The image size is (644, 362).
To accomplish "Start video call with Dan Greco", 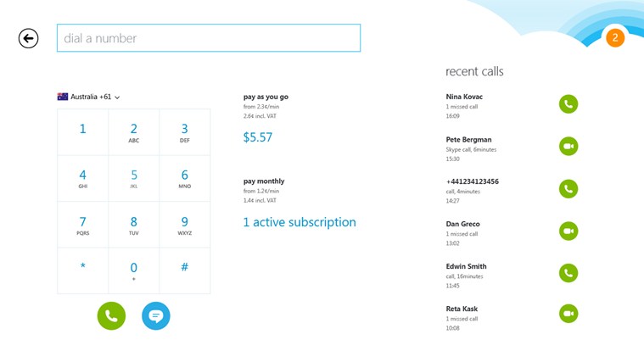I will (x=568, y=231).
